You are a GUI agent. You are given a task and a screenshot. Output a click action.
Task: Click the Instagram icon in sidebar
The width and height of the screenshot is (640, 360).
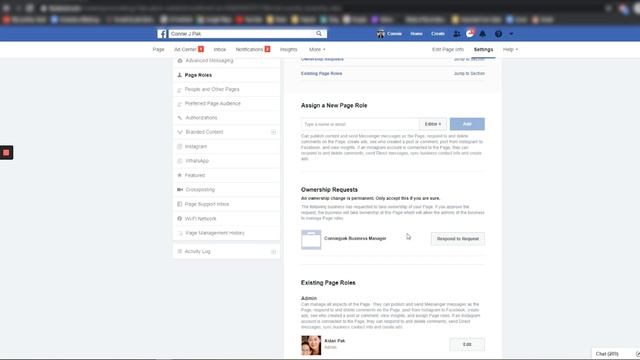pos(180,147)
